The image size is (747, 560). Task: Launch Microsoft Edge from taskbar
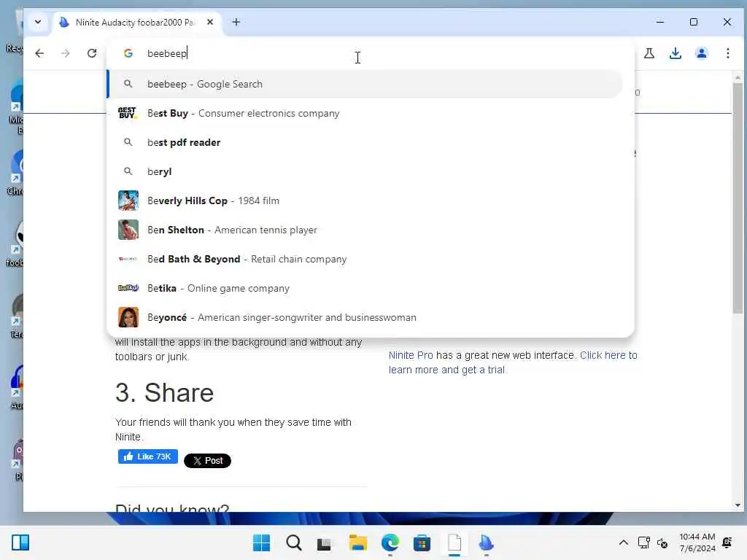[x=390, y=542]
